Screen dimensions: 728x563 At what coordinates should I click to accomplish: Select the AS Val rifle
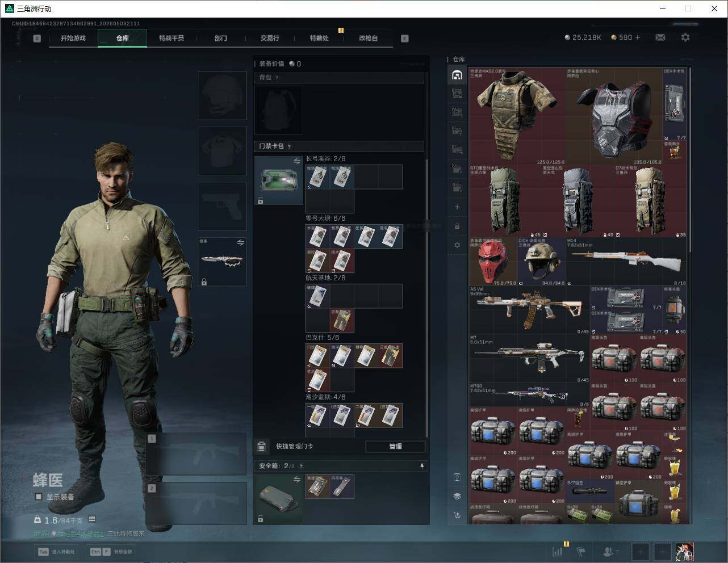click(529, 310)
